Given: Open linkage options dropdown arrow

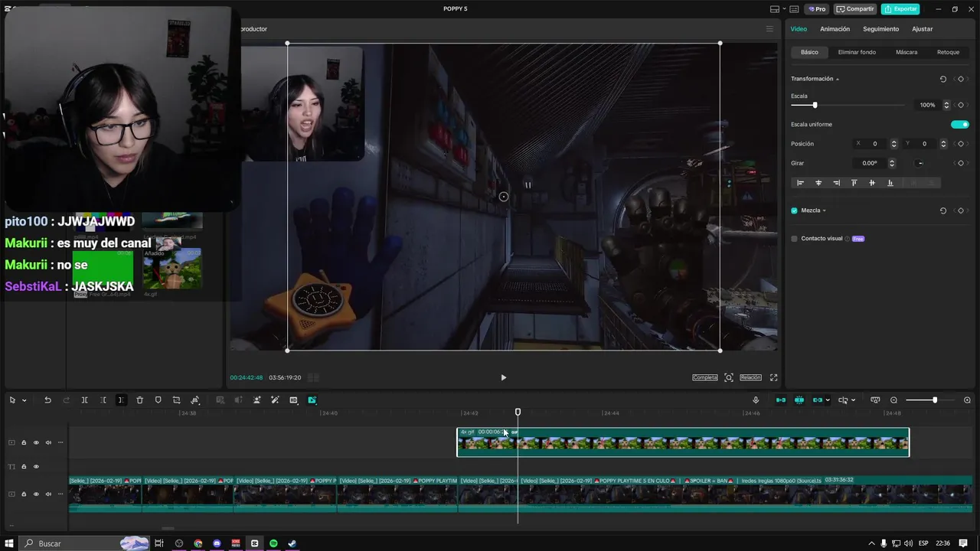Looking at the screenshot, I should point(828,400).
